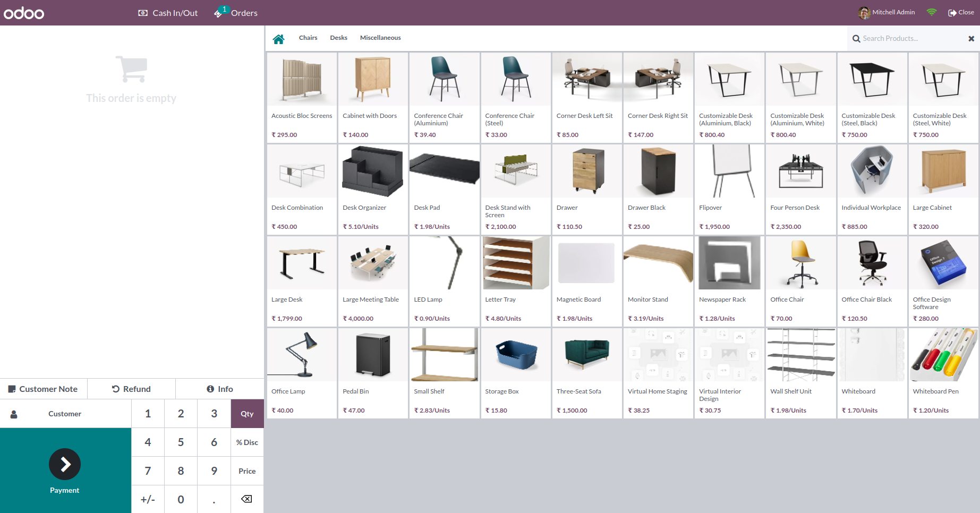The width and height of the screenshot is (980, 513).
Task: Tap numpad key 1
Action: (148, 414)
